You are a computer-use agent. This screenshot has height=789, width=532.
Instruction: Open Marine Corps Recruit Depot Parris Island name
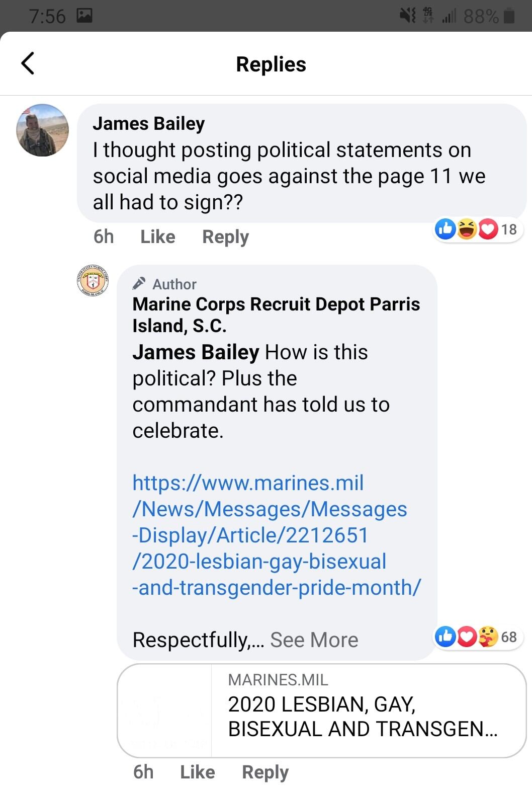[276, 314]
